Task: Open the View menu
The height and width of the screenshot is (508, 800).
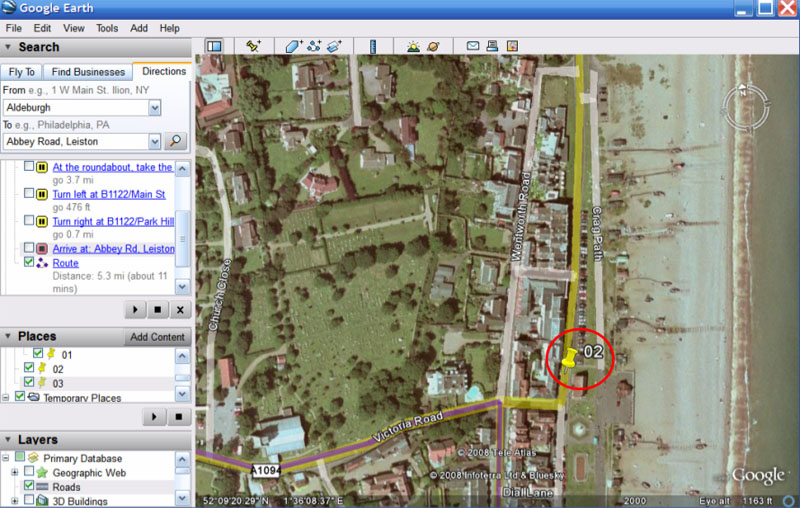Action: 74,28
